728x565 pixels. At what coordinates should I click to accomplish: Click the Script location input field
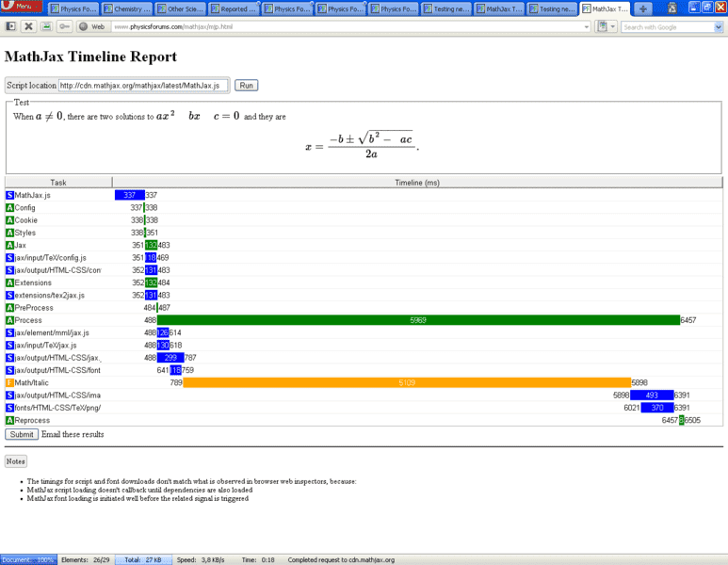(x=143, y=86)
